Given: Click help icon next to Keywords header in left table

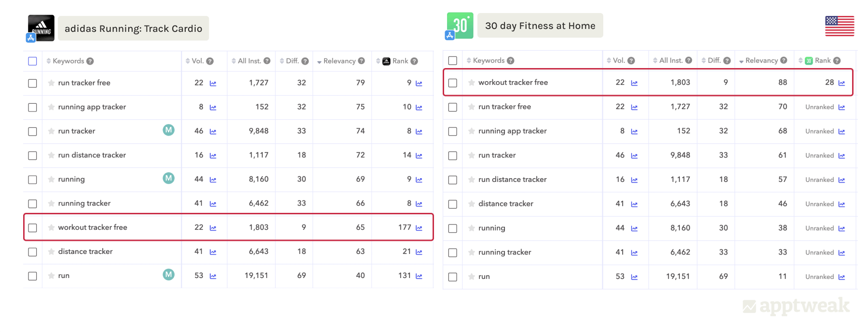Looking at the screenshot, I should 90,61.
